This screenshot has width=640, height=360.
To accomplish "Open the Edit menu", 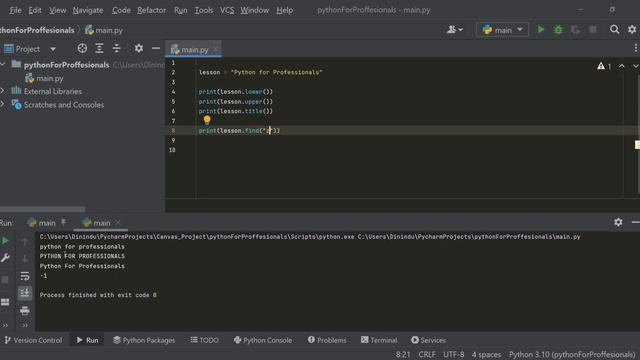I will click(35, 10).
